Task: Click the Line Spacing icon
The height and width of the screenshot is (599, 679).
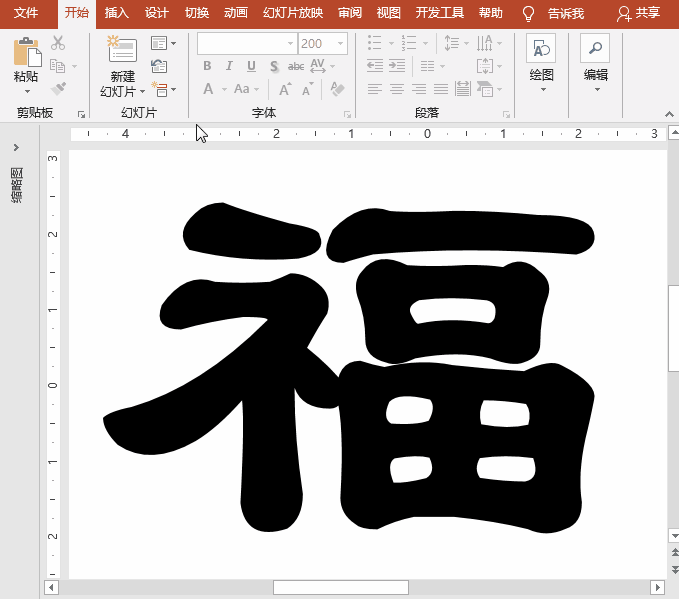Action: point(452,43)
